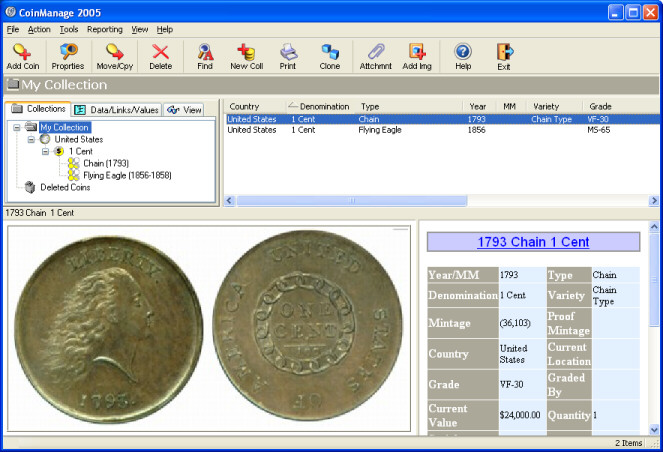
Task: Sort by the Type column header
Action: point(408,107)
